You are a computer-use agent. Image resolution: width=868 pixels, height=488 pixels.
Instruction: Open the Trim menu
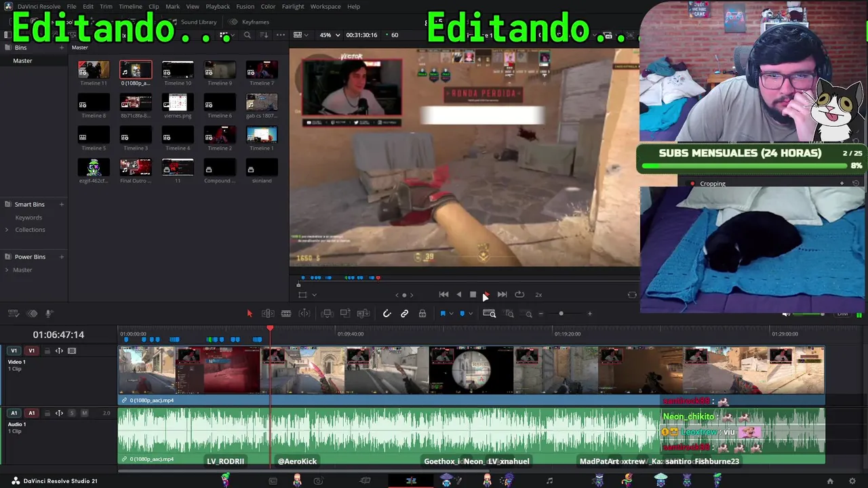coord(106,6)
